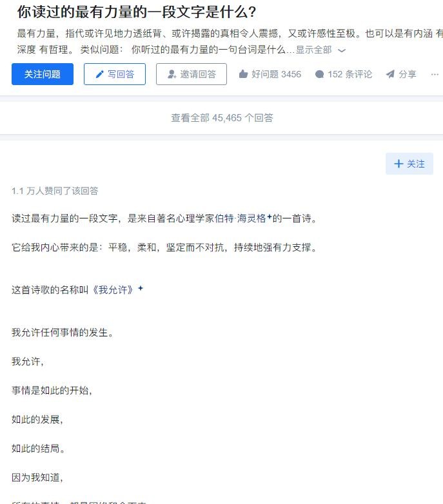Click the thumbs-up icon beside 好问题 3456
The height and width of the screenshot is (504, 443).
pos(243,74)
